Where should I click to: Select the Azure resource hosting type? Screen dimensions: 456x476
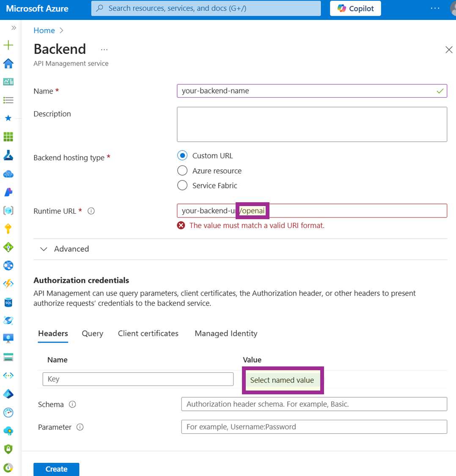pos(182,171)
